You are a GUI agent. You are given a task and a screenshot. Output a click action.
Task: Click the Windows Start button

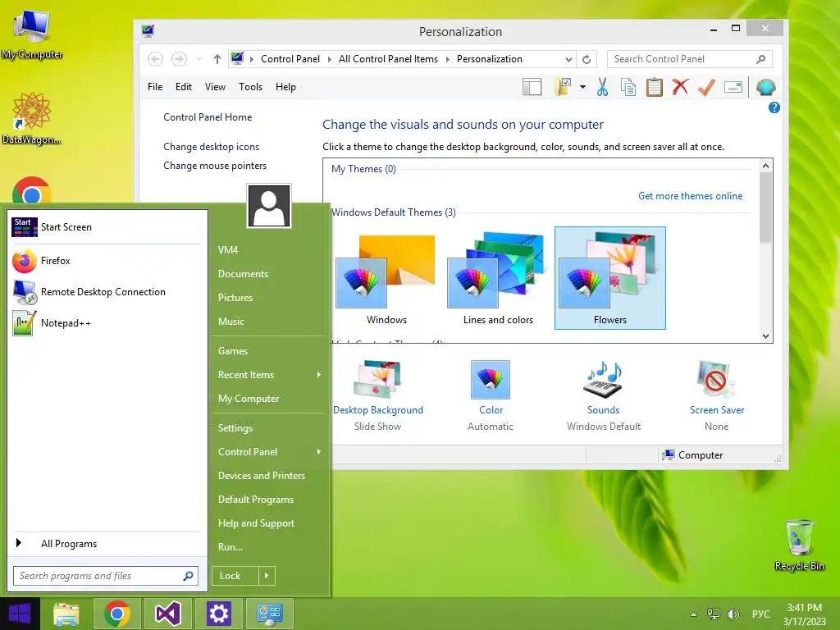(x=20, y=614)
